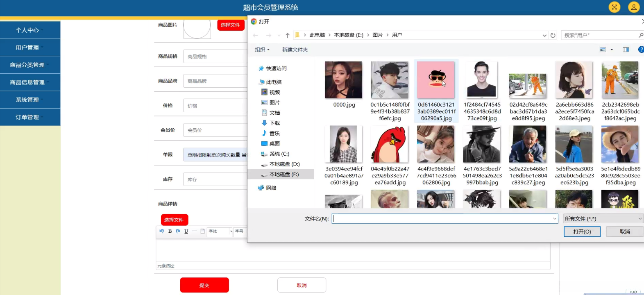Open the 商品分类管理 sidebar menu
This screenshot has width=644, height=295.
point(30,65)
